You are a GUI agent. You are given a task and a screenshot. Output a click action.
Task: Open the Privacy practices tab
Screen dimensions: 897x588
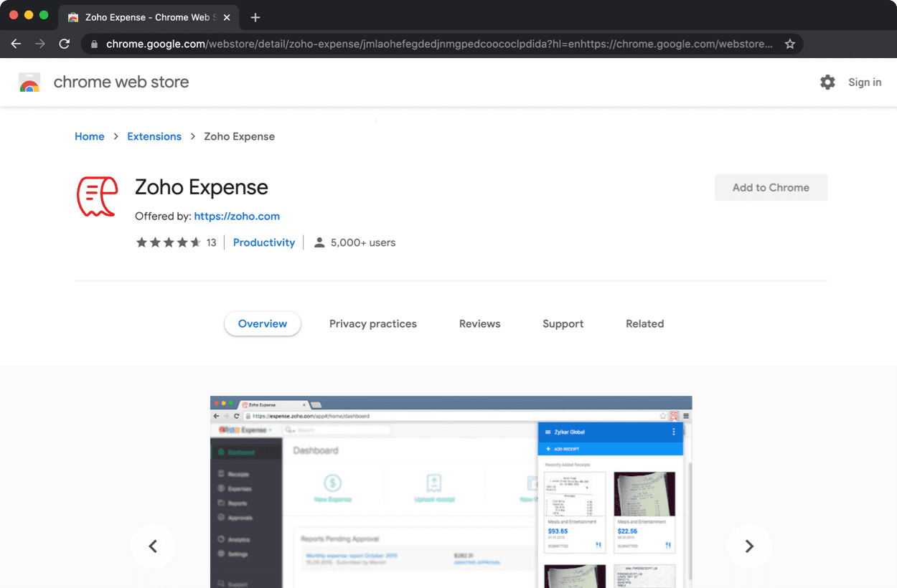372,323
